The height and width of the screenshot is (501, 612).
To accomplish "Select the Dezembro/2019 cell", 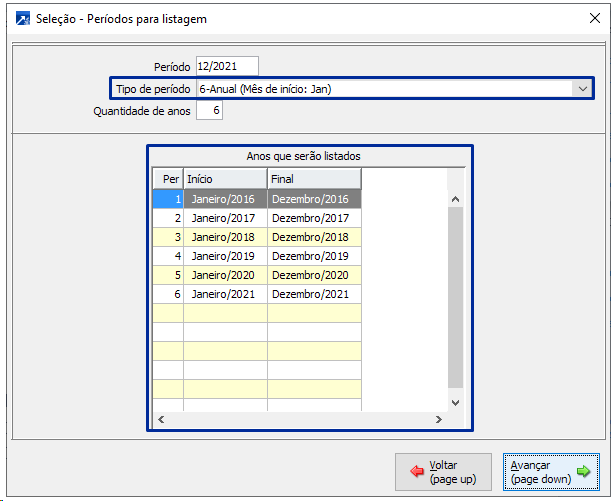I will pyautogui.click(x=313, y=256).
